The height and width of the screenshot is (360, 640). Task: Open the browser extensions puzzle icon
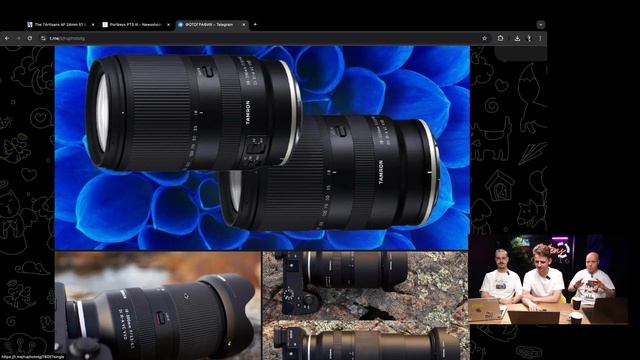click(x=500, y=38)
